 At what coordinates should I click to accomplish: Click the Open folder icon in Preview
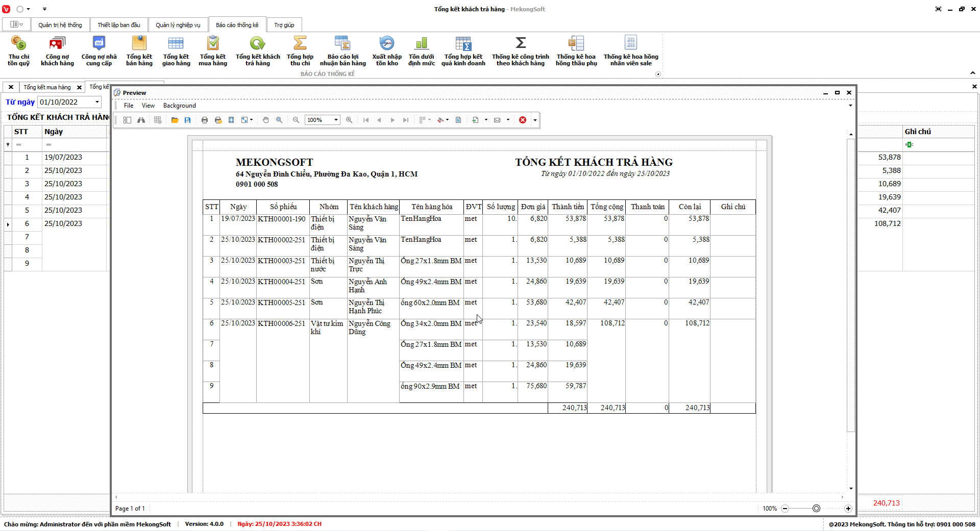pyautogui.click(x=175, y=120)
